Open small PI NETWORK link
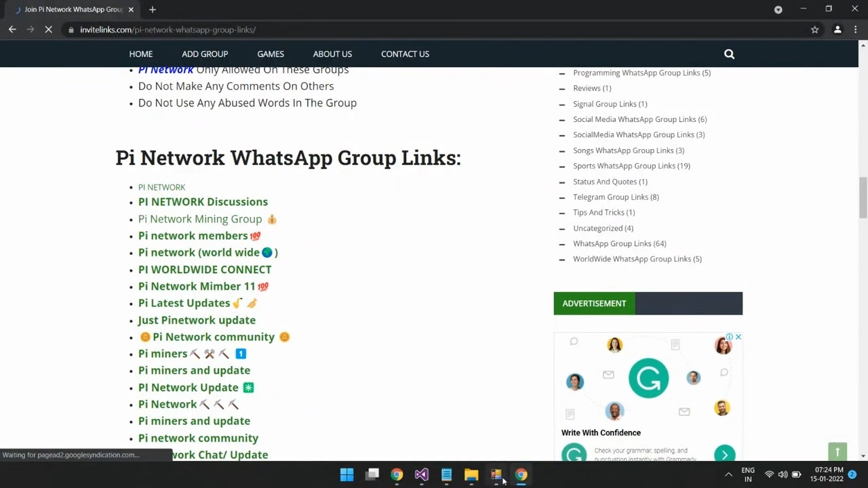The image size is (868, 488). pos(161,187)
